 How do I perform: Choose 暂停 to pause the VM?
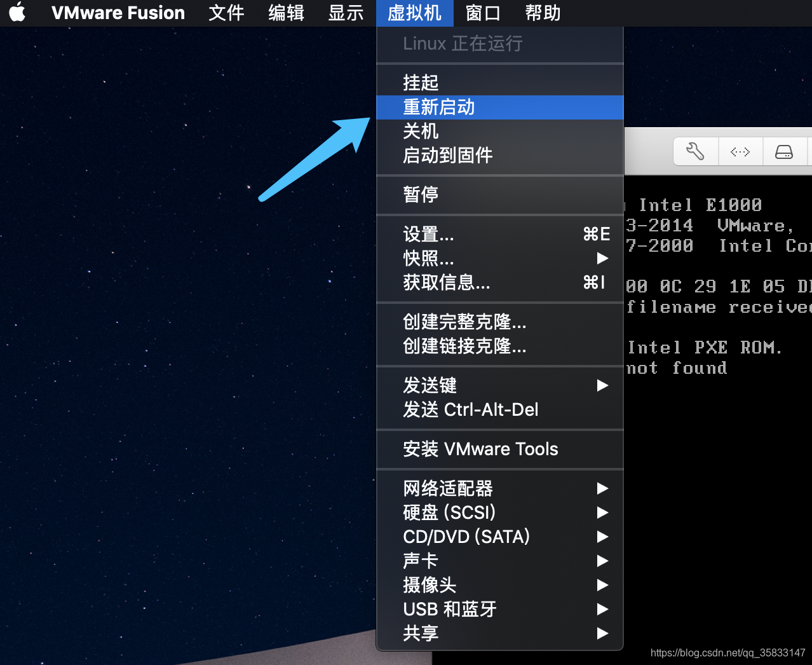point(500,195)
